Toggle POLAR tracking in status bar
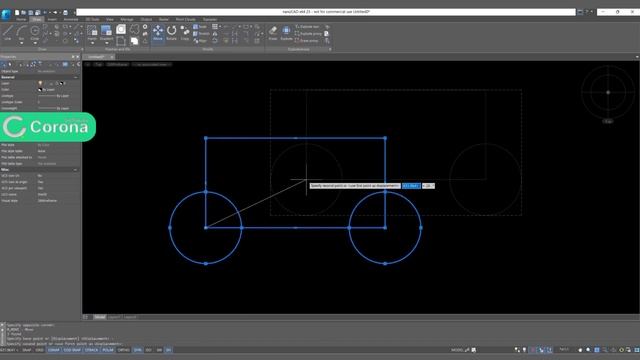This screenshot has height=360, width=640. [108, 350]
